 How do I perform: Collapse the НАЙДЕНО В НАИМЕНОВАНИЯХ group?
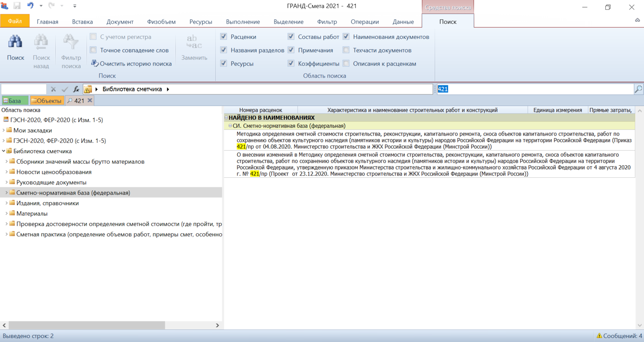click(226, 118)
